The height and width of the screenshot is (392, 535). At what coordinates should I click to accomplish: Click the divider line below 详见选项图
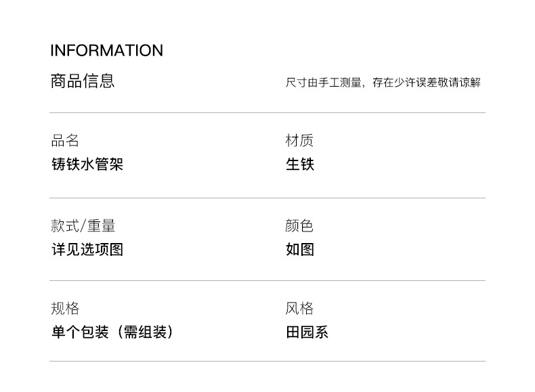click(267, 280)
